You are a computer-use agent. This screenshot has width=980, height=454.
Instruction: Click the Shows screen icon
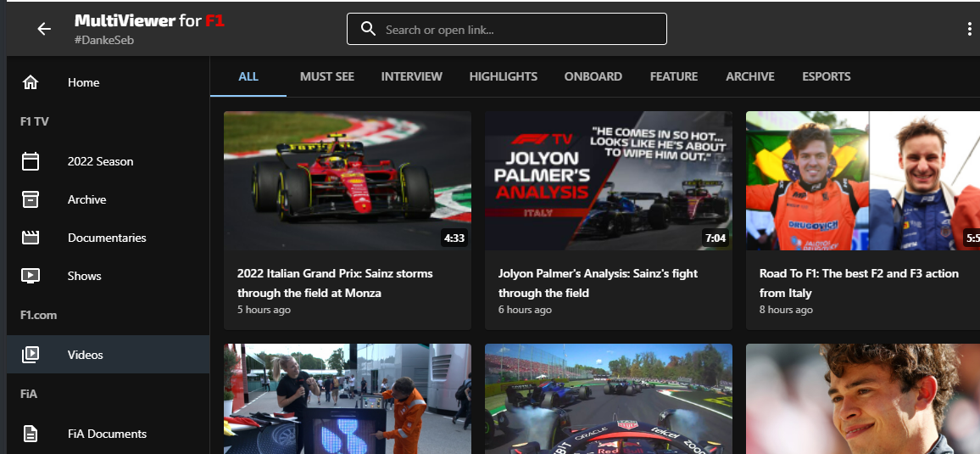tap(30, 276)
